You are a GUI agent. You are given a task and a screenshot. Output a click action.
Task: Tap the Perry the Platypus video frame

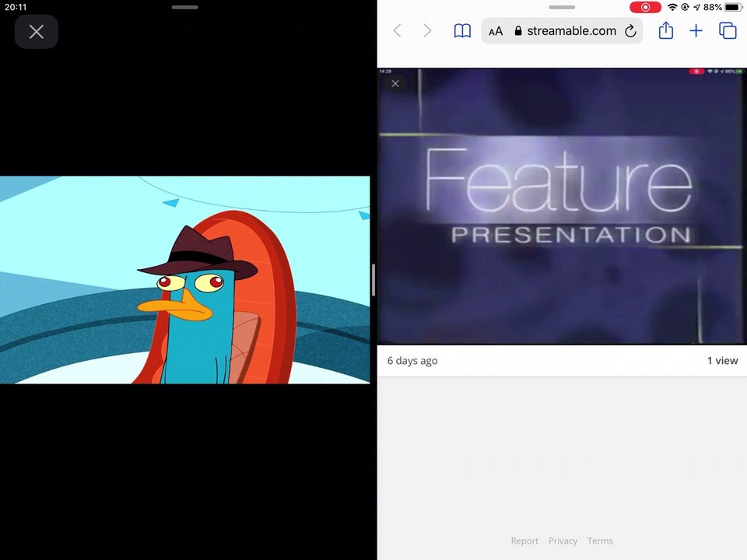click(x=185, y=280)
